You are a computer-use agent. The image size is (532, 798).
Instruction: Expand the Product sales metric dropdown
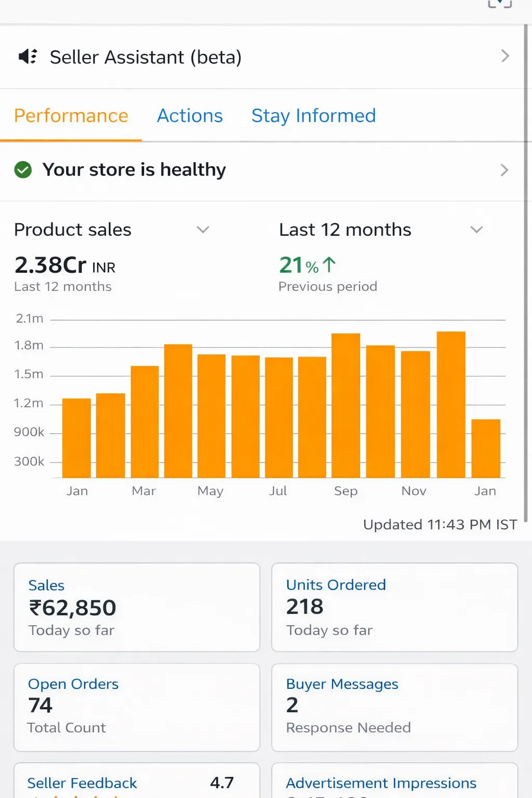coord(203,230)
